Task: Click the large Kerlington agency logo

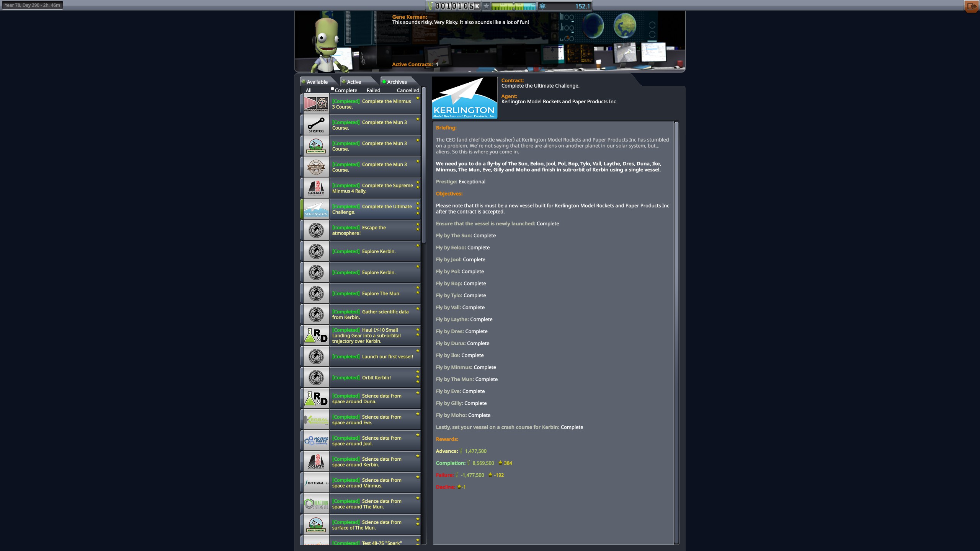Action: pyautogui.click(x=464, y=98)
